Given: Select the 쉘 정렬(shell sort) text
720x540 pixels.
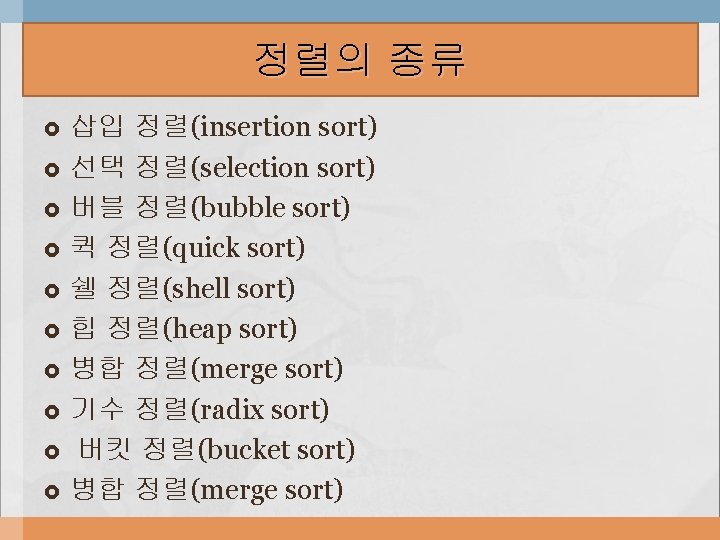Looking at the screenshot, I should tap(184, 289).
